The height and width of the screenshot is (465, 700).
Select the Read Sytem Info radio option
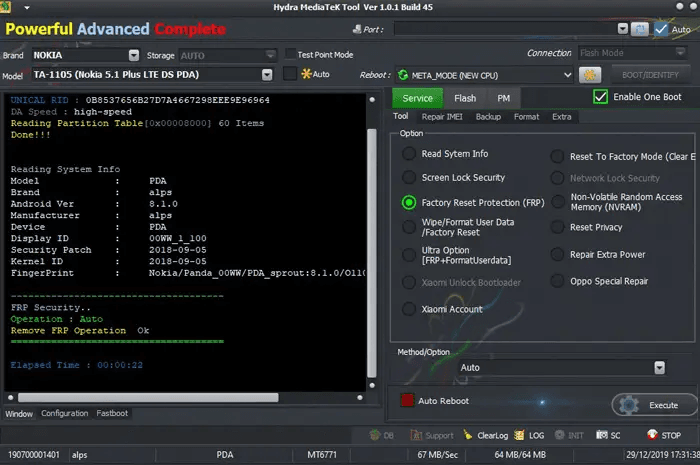pyautogui.click(x=409, y=154)
